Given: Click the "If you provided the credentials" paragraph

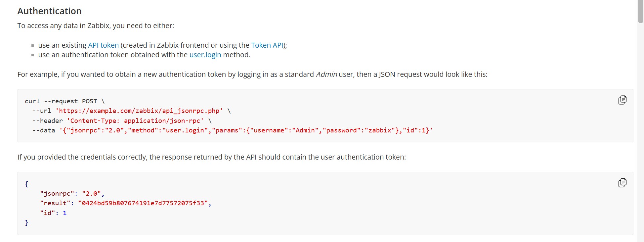Looking at the screenshot, I should tap(211, 157).
